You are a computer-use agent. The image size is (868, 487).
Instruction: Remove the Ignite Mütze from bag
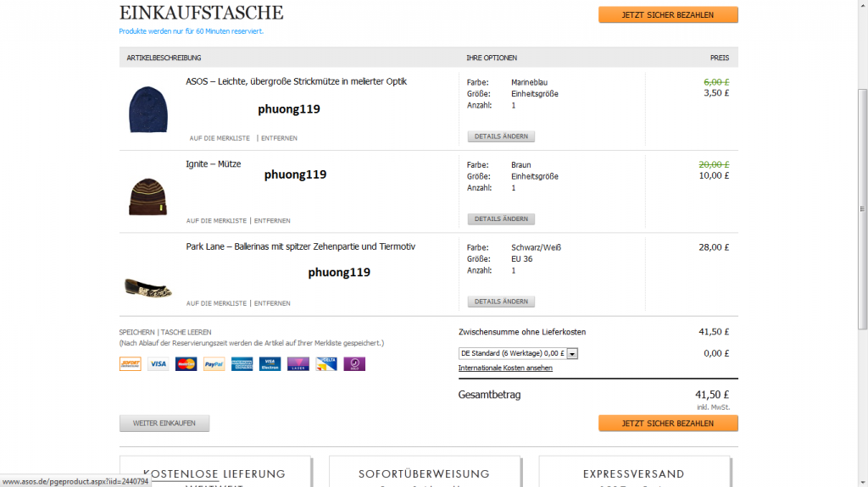[272, 220]
